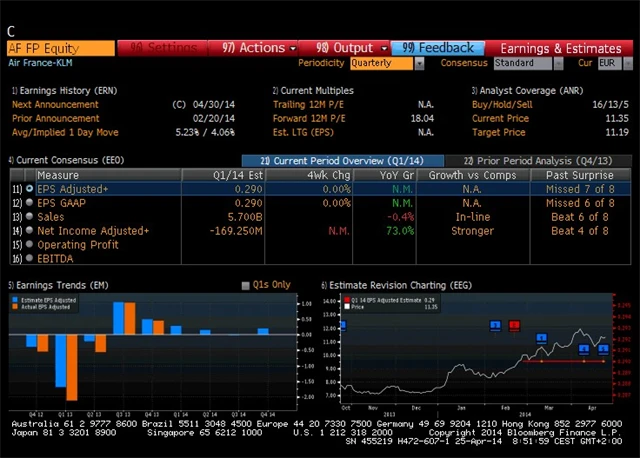Select Net Income Adjusted+ radio button
Screen dimensions: 640x458
click(x=29, y=230)
